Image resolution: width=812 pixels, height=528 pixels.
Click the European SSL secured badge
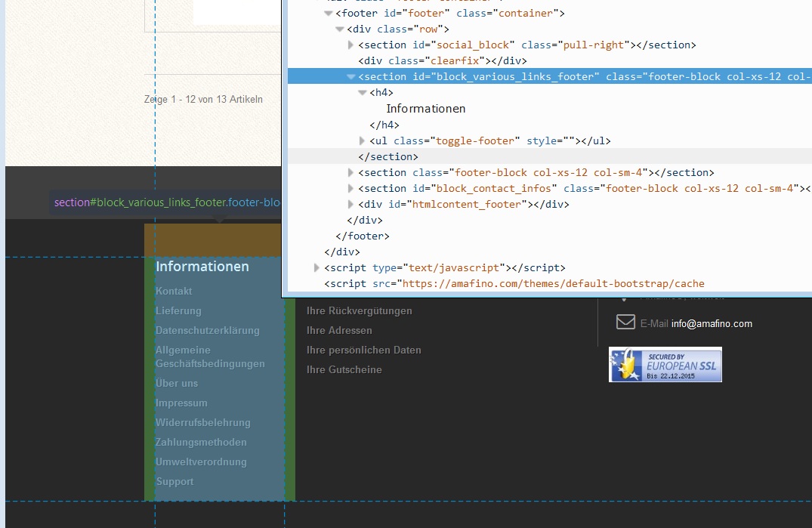[665, 364]
